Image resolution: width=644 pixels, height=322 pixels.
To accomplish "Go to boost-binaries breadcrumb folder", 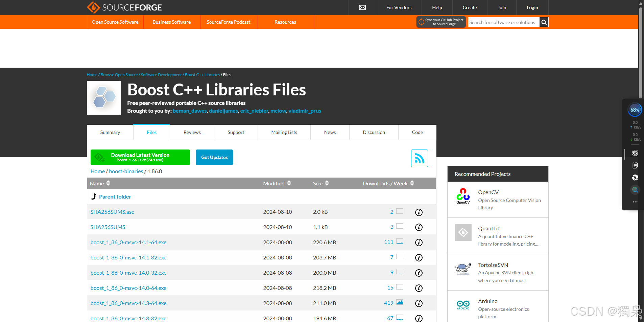I will (x=126, y=171).
